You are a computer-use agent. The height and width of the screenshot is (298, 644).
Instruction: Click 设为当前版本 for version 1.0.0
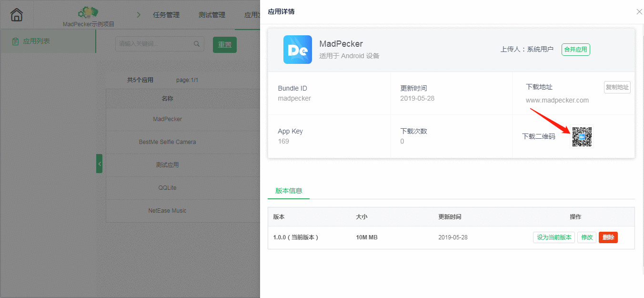(x=554, y=237)
